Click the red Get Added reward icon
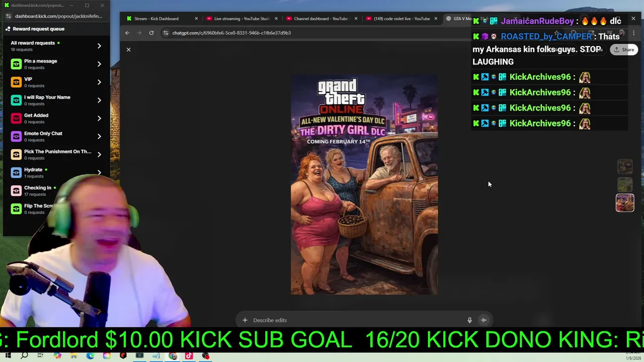644x362 pixels. click(x=16, y=118)
